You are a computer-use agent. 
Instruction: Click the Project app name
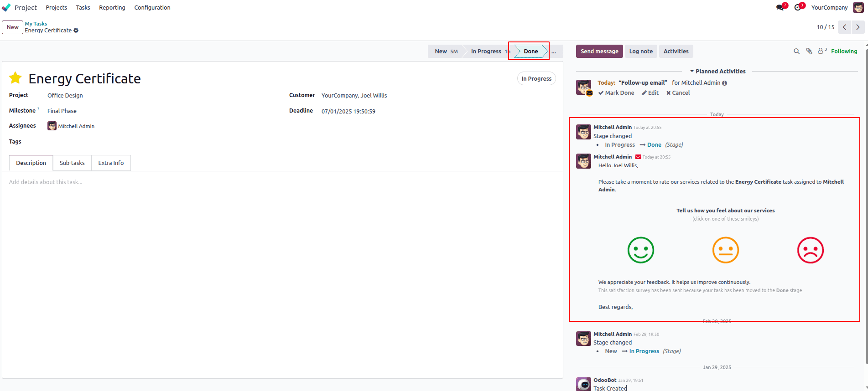[26, 7]
